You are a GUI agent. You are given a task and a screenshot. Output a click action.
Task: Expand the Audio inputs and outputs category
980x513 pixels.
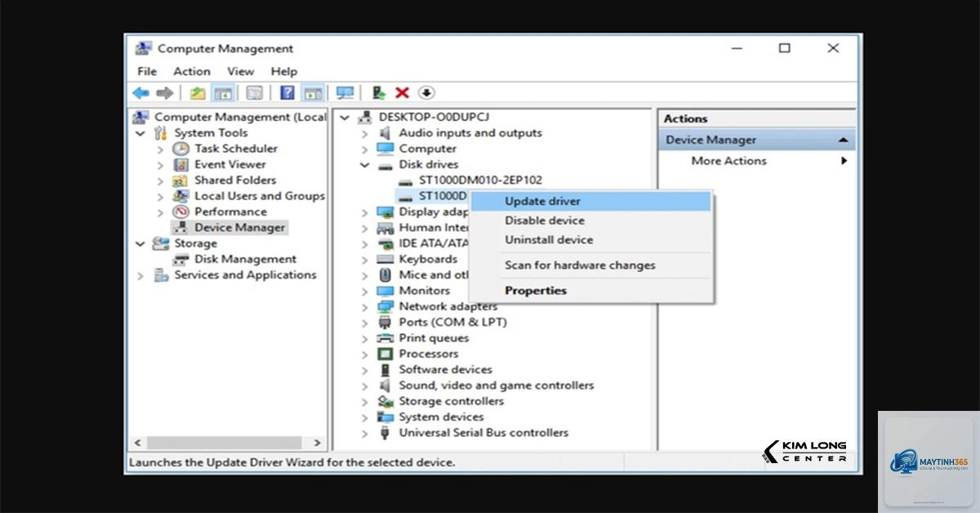[365, 133]
